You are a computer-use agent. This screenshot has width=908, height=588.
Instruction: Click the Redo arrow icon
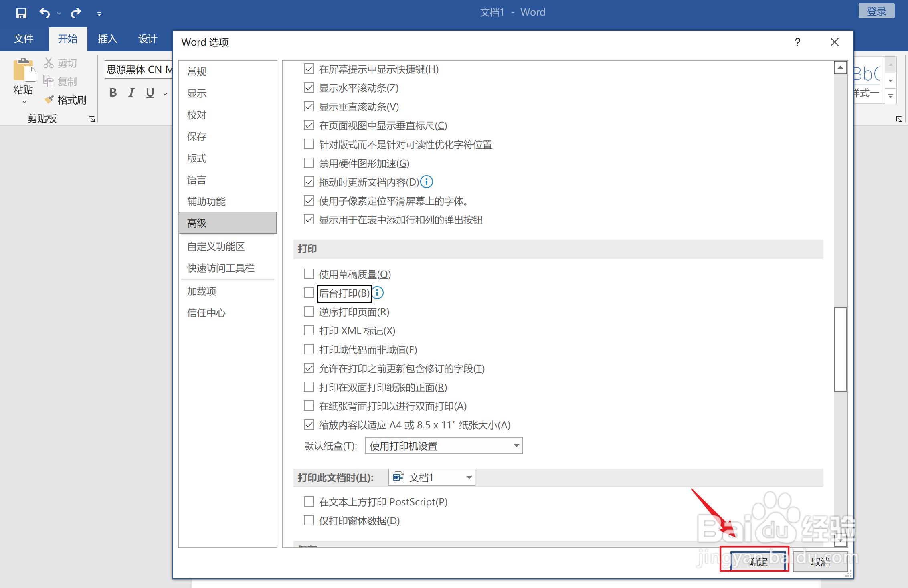click(x=76, y=13)
